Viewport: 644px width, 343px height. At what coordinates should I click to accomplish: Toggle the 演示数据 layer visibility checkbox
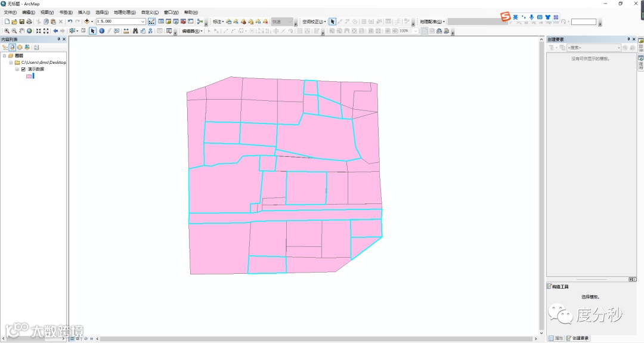pyautogui.click(x=23, y=69)
